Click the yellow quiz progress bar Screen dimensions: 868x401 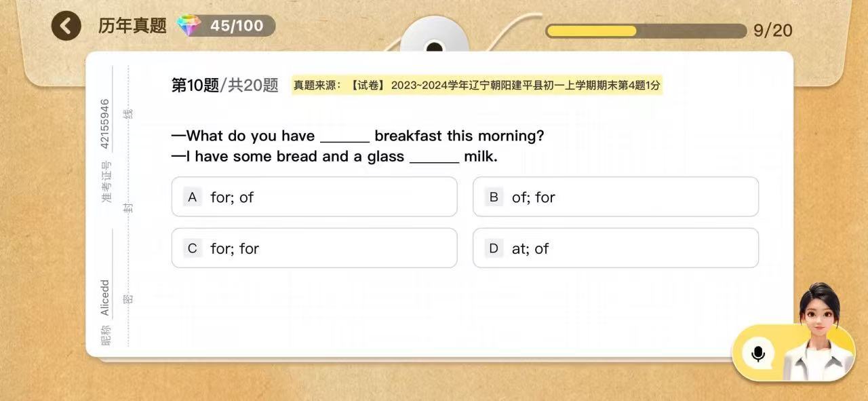coord(645,31)
